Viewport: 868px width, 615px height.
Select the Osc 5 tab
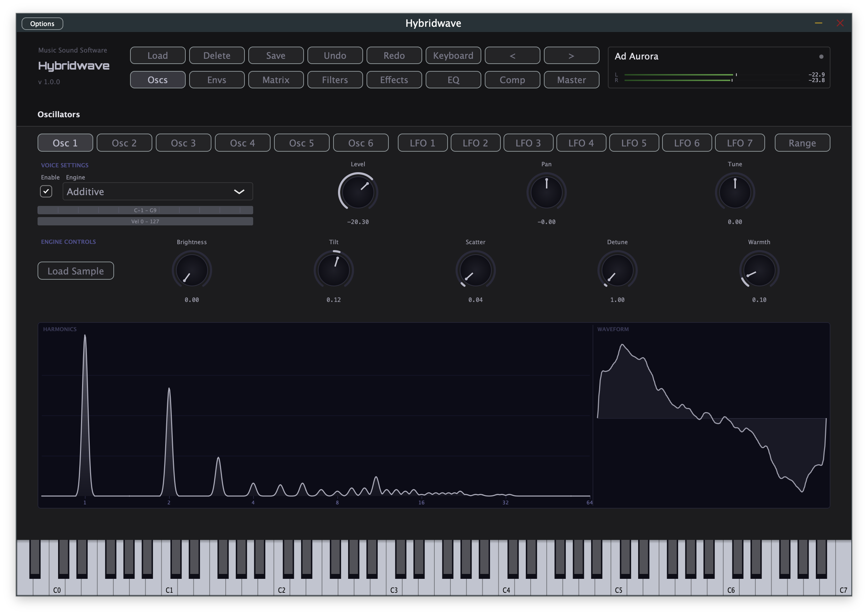[301, 143]
